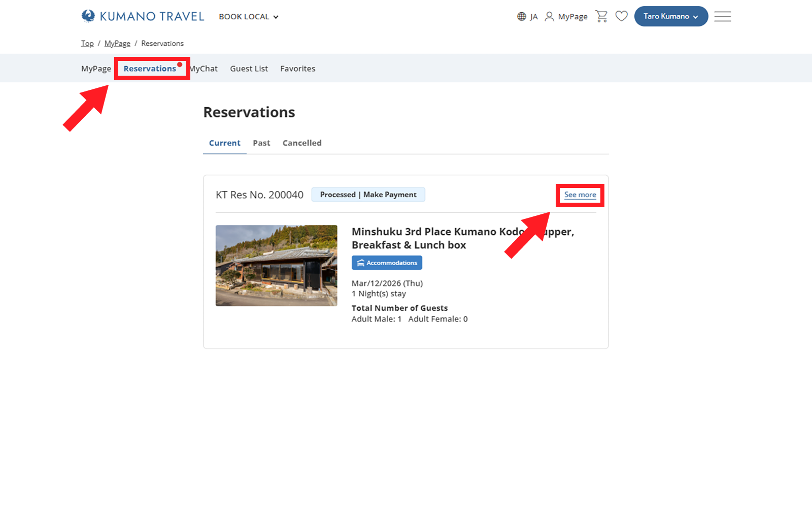
Task: Select the Current reservations tab
Action: coord(224,143)
